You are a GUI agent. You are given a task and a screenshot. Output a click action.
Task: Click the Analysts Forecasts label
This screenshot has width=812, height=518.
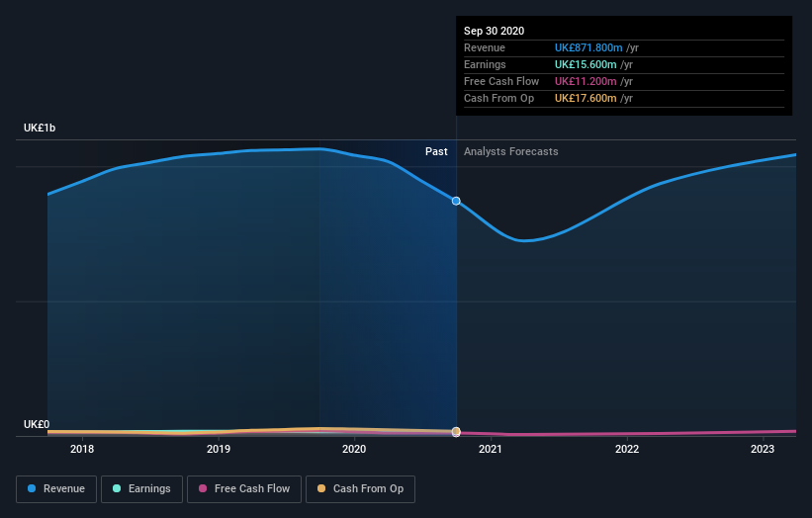tap(511, 151)
